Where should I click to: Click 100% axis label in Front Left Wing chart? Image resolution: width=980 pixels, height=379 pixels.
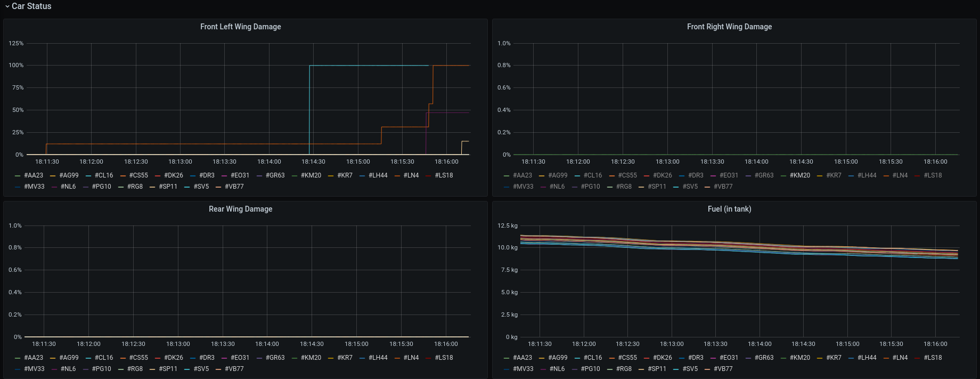tap(16, 65)
